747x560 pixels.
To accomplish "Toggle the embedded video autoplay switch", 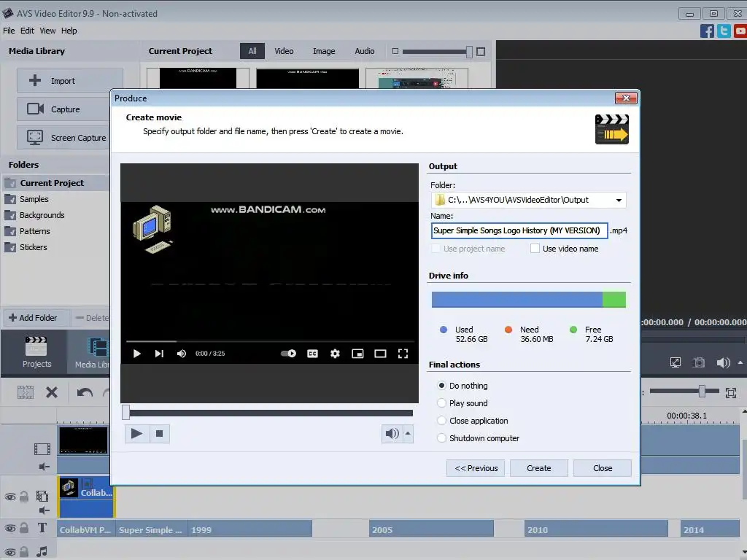I will coord(288,354).
